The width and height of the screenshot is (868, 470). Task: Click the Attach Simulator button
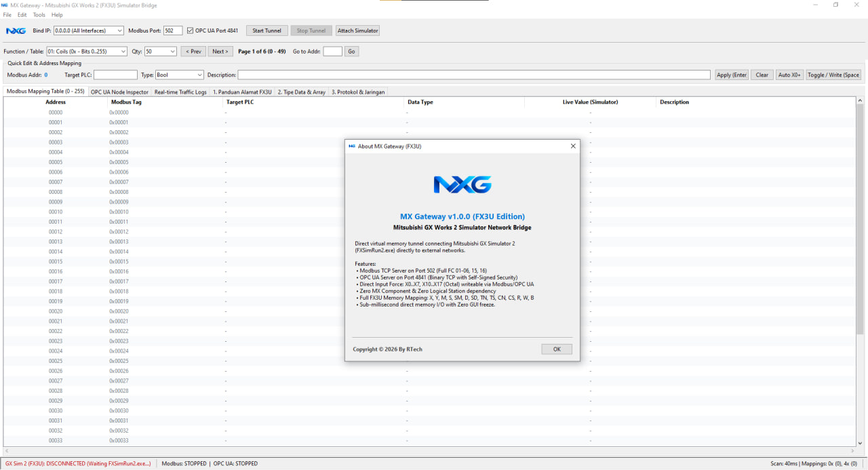(x=358, y=31)
